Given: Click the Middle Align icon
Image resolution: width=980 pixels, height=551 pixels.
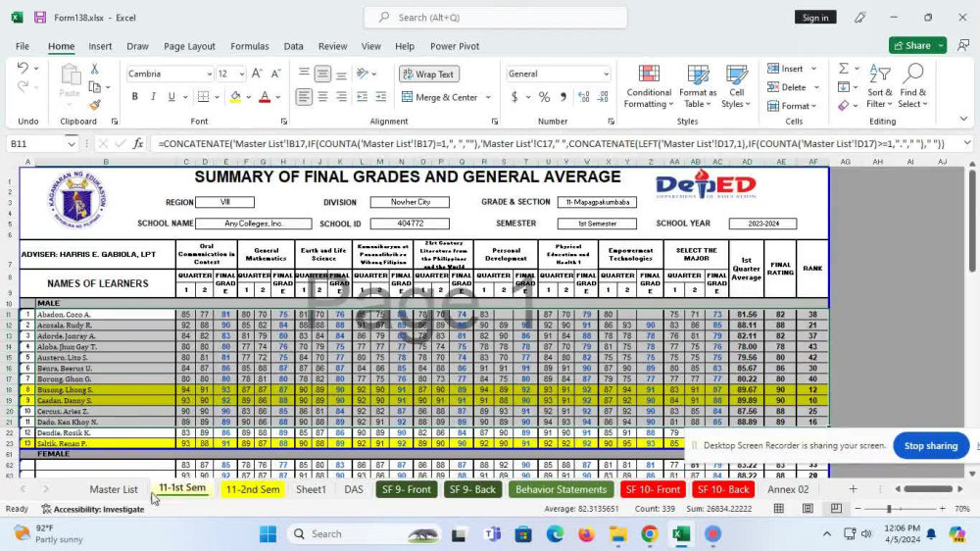Looking at the screenshot, I should [x=322, y=74].
